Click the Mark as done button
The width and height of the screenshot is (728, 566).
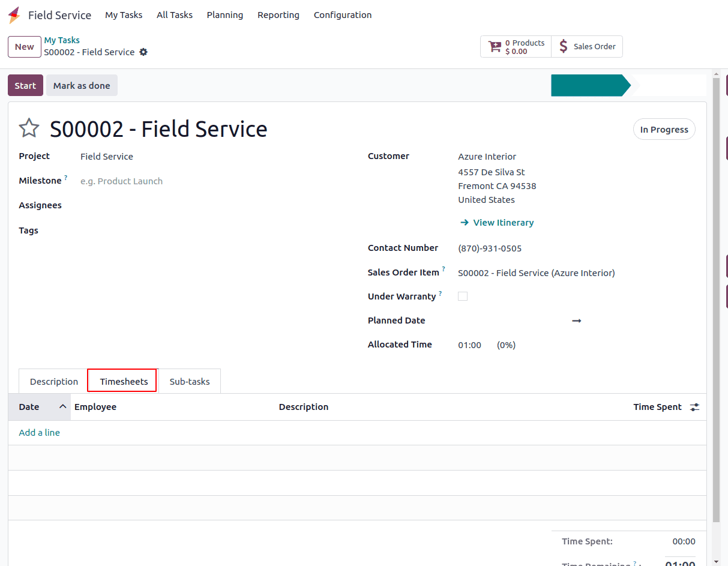tap(82, 86)
